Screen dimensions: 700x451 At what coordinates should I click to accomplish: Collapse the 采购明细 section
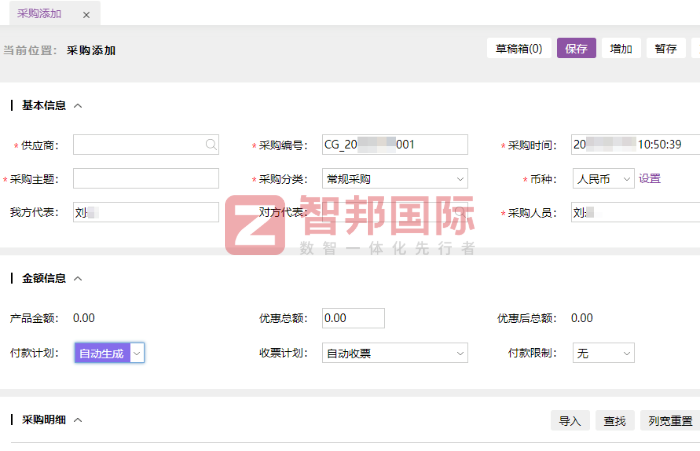(x=78, y=420)
